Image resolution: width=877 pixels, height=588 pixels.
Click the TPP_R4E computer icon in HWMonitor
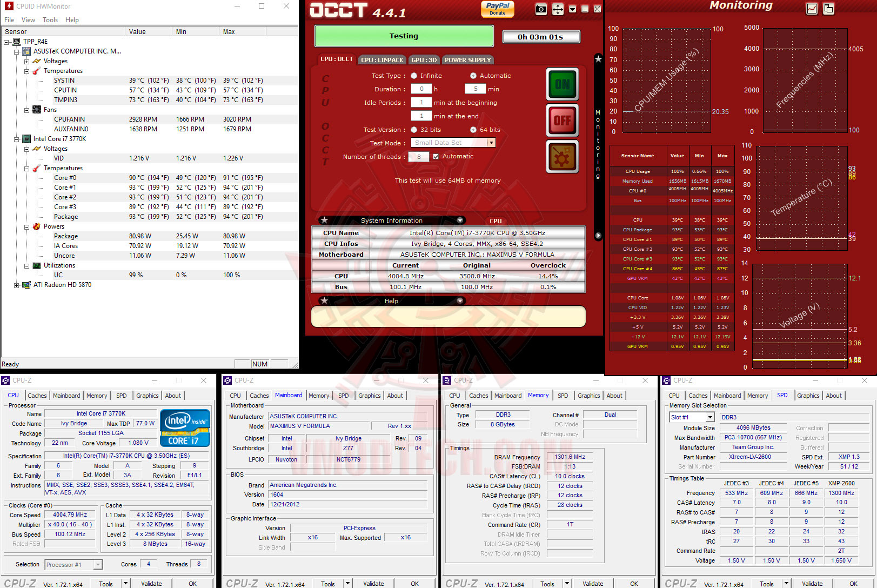coord(17,42)
